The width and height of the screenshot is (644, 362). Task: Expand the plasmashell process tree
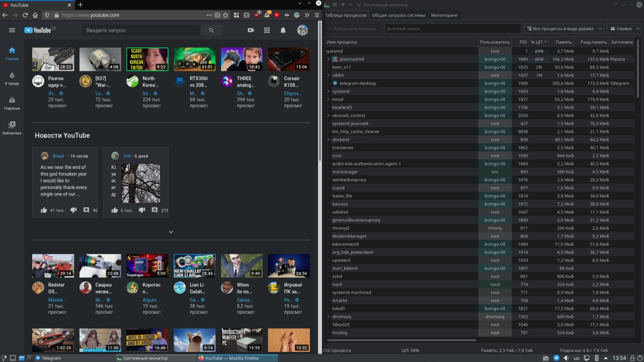point(328,59)
